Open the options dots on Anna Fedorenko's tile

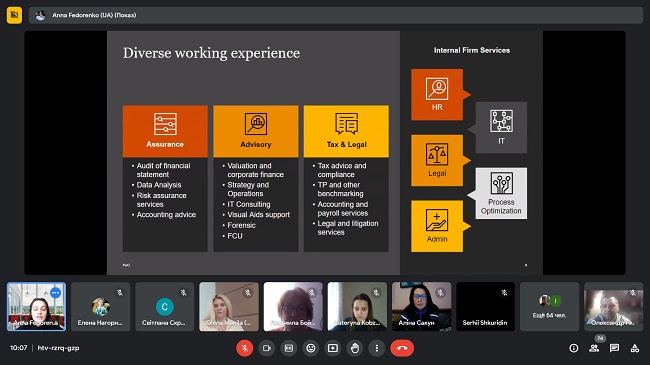[x=55, y=293]
